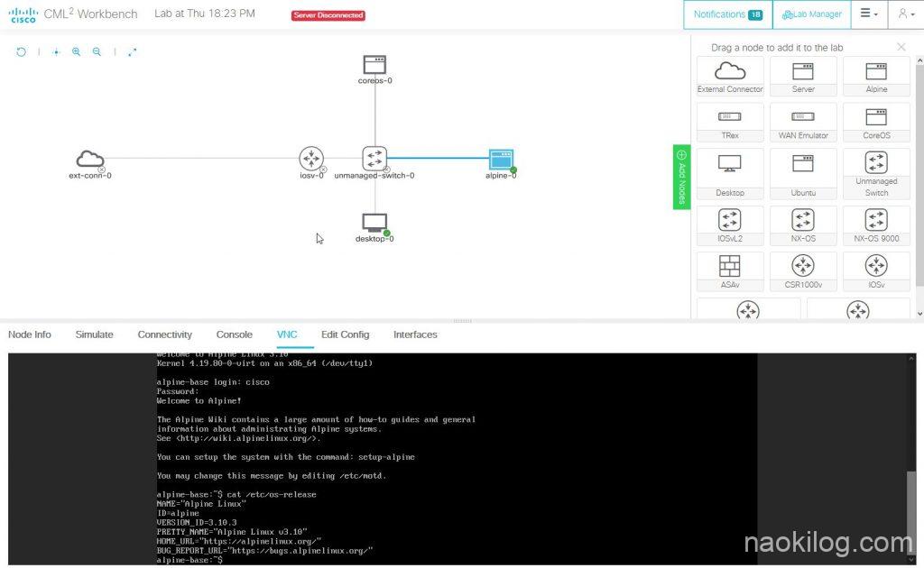Click the HOME_URL terminal line
Image resolution: width=924 pixels, height=568 pixels.
point(238,542)
